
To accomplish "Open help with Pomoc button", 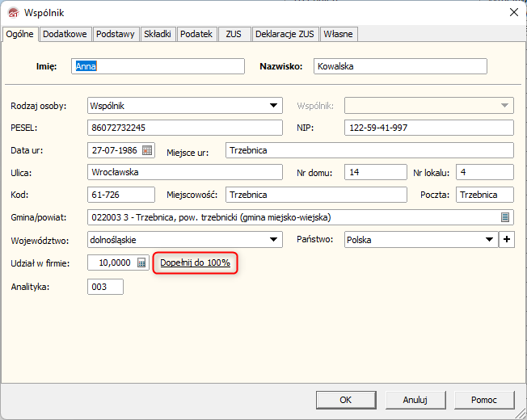I will [484, 400].
